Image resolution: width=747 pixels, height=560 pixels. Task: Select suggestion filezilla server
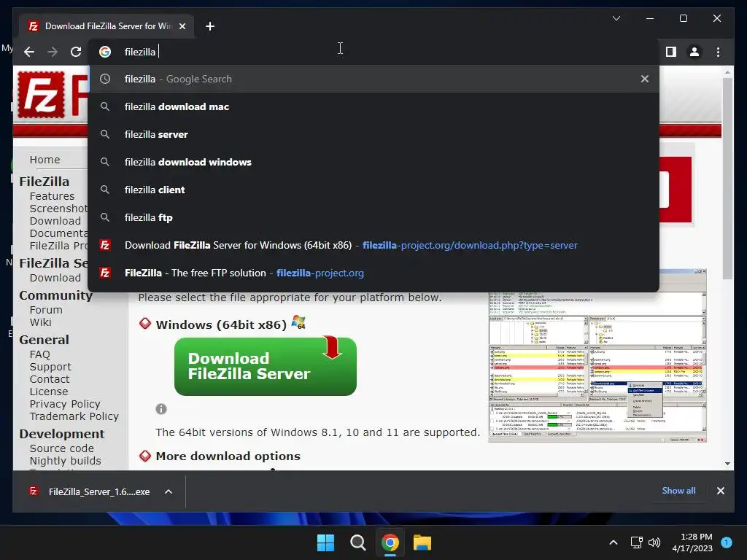[x=373, y=134]
